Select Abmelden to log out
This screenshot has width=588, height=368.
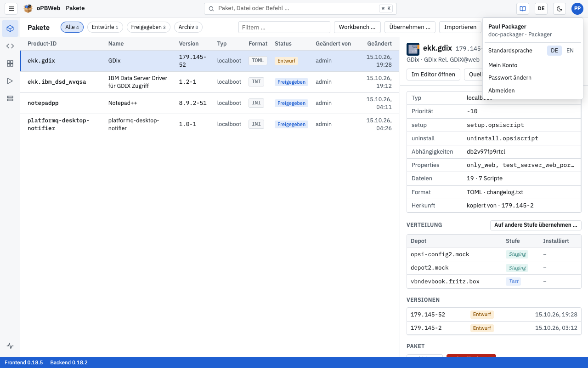click(533, 91)
